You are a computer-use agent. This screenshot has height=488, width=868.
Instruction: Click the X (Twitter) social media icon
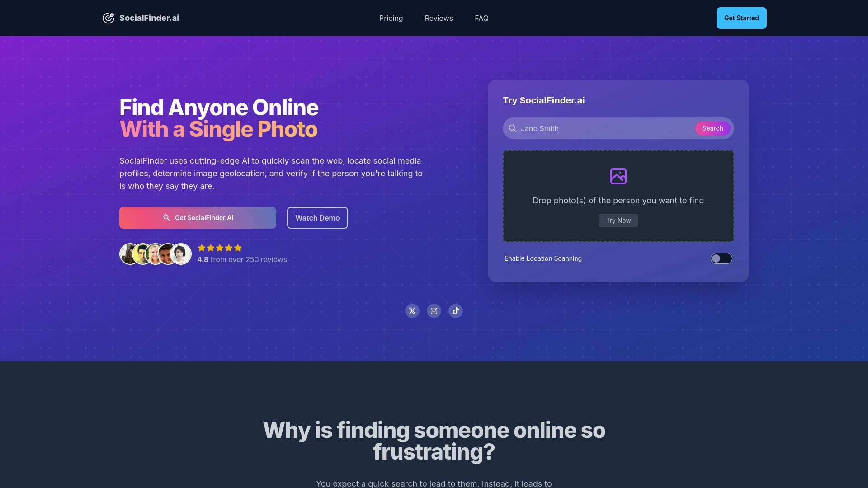point(412,310)
